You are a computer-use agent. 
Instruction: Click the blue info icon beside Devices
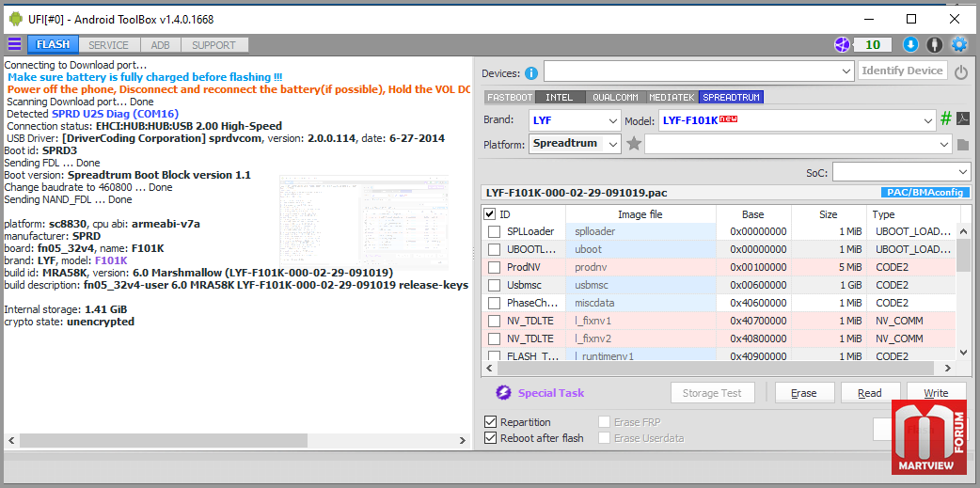531,73
